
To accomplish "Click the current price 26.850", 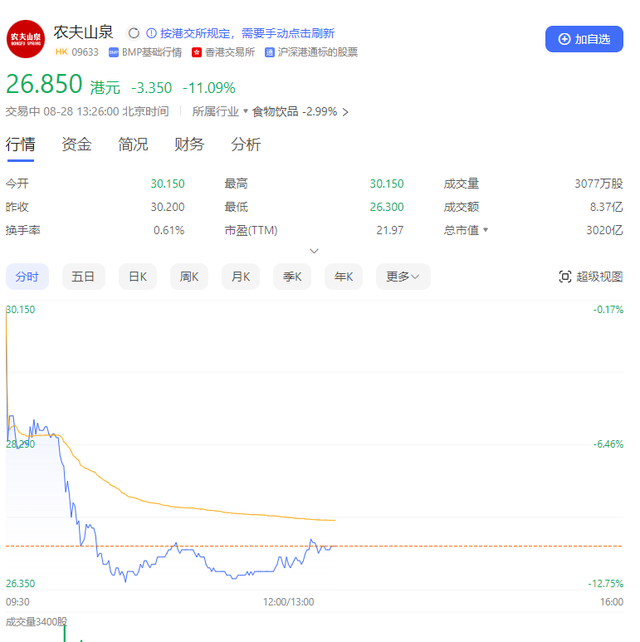I will [x=44, y=84].
